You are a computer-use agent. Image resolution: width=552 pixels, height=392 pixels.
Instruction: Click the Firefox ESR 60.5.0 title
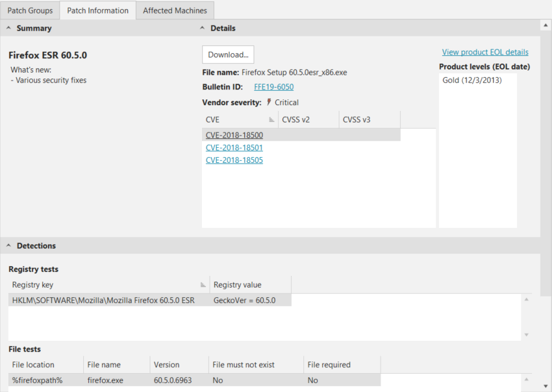coord(47,55)
